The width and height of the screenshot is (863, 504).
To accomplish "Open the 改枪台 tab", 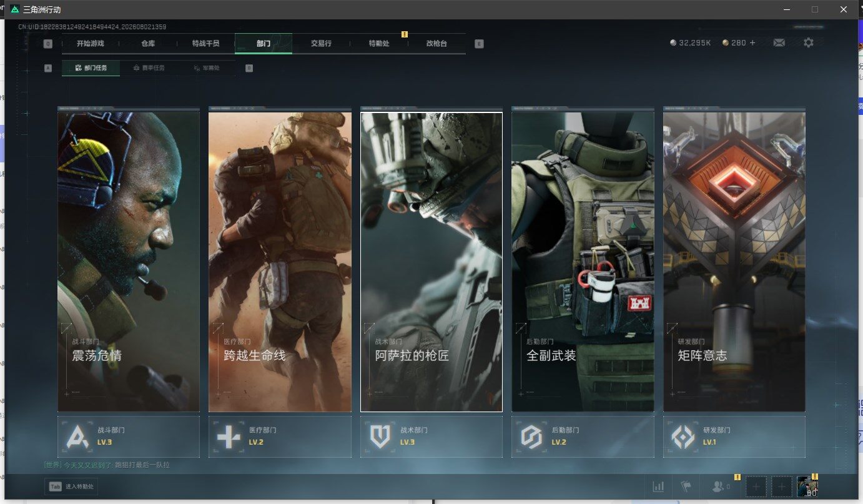I will [436, 44].
